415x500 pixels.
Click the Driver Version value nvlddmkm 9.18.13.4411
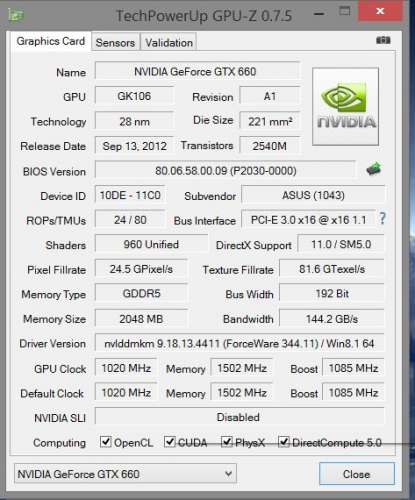tap(240, 343)
